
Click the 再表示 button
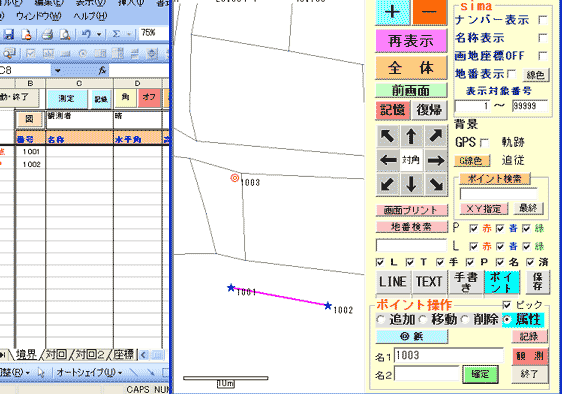[411, 41]
